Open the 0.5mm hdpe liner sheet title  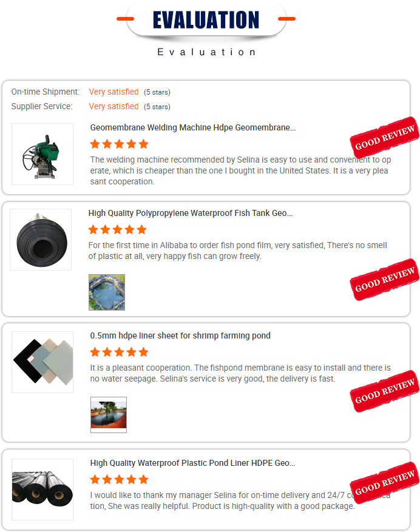coord(180,335)
